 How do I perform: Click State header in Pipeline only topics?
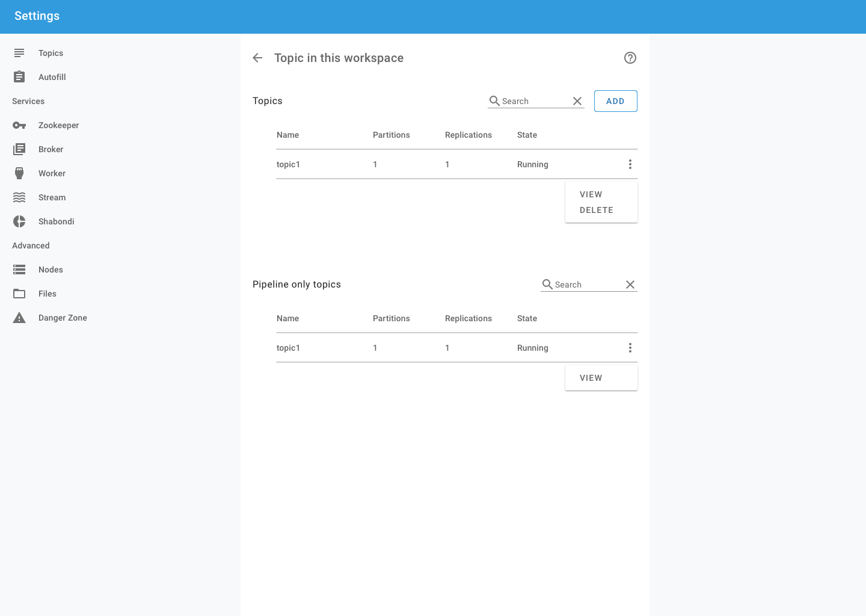[527, 318]
